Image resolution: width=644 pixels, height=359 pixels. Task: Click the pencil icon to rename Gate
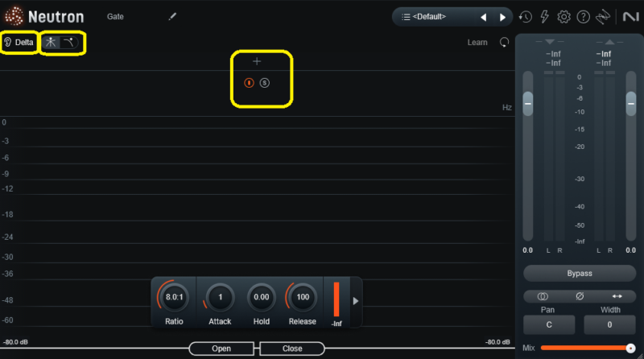171,16
